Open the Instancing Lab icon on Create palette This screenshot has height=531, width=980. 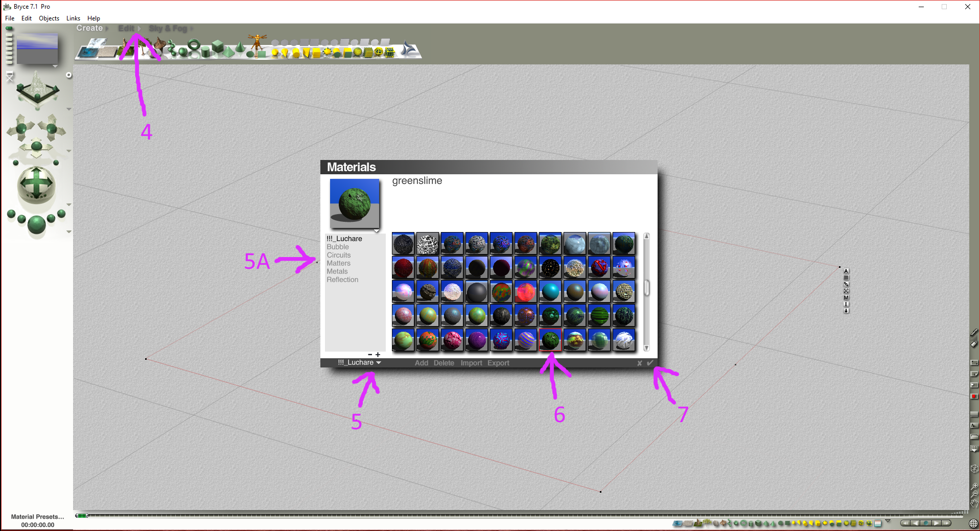pyautogui.click(x=409, y=49)
